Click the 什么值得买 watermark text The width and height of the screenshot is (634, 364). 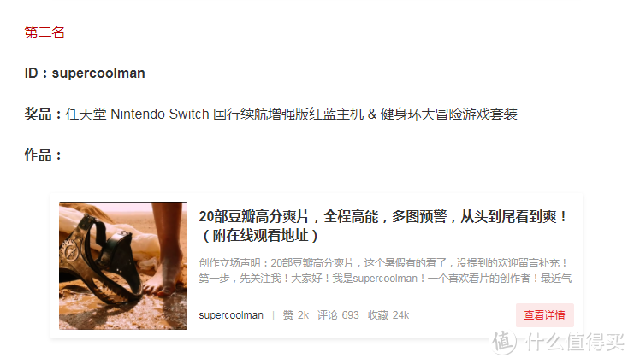pyautogui.click(x=575, y=342)
